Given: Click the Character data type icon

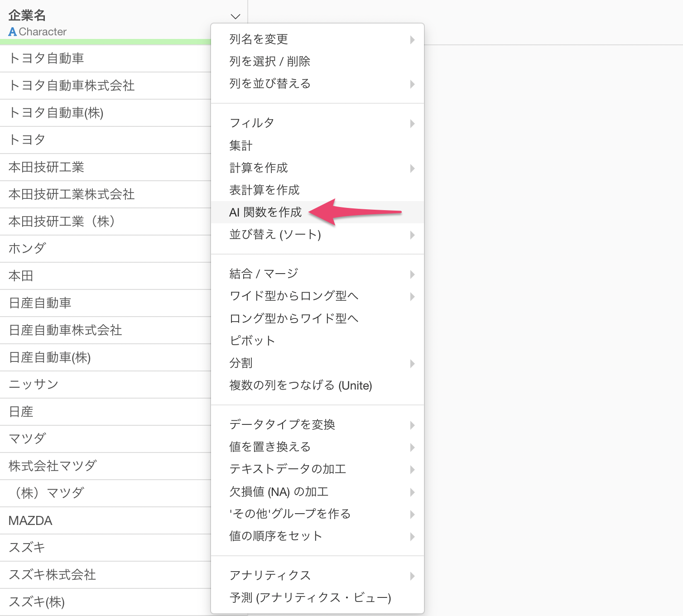Looking at the screenshot, I should click(x=13, y=32).
